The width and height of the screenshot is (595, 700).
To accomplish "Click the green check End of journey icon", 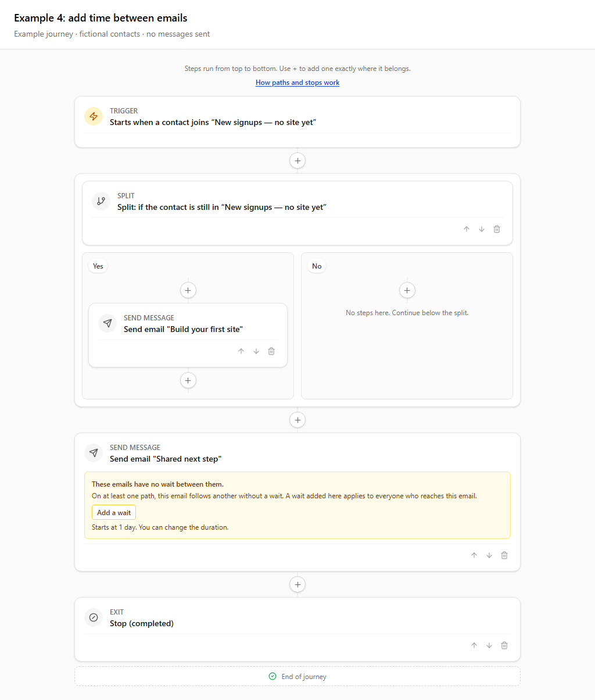I will pos(273,676).
